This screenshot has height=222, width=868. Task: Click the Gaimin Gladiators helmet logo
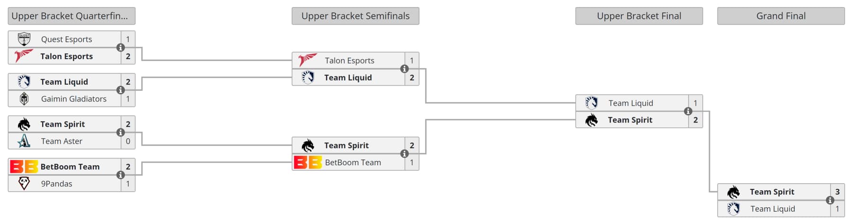(24, 98)
